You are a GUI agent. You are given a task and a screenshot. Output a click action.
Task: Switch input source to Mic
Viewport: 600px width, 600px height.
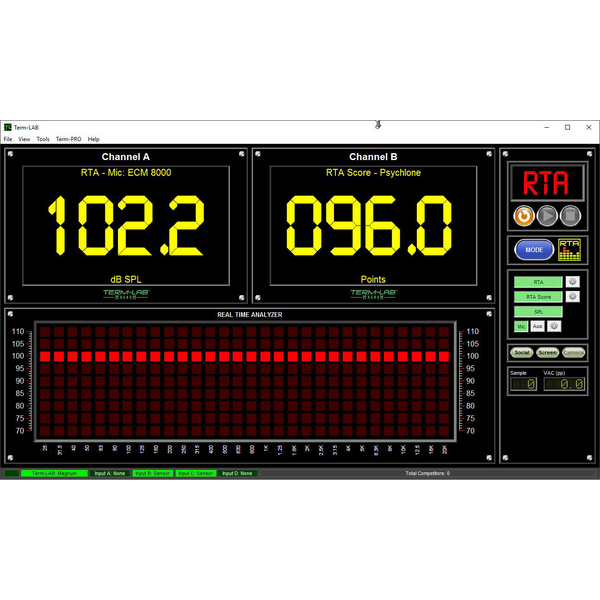click(521, 326)
